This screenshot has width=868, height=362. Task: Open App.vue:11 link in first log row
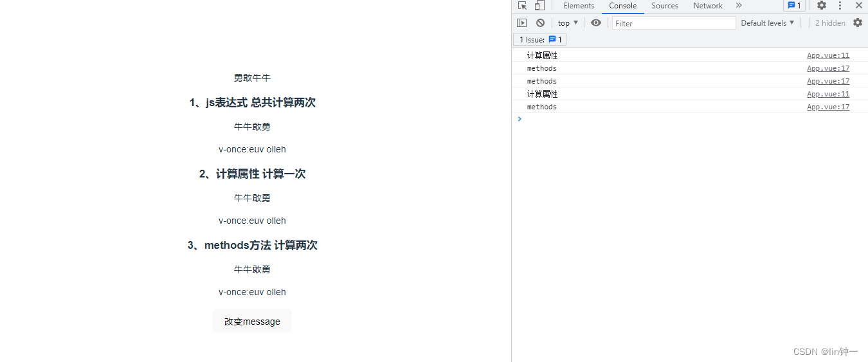pos(828,56)
